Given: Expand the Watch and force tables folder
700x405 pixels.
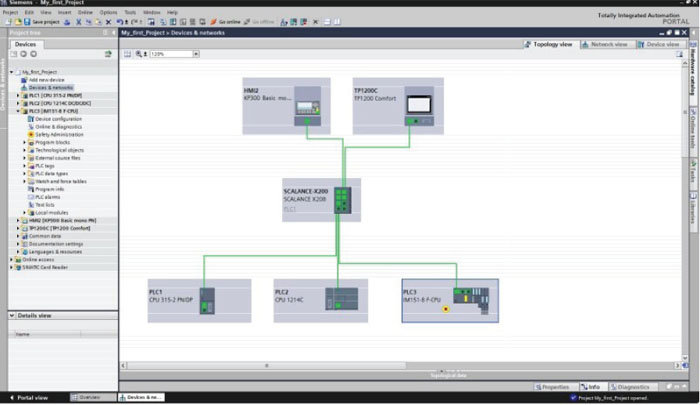Looking at the screenshot, I should pos(25,181).
